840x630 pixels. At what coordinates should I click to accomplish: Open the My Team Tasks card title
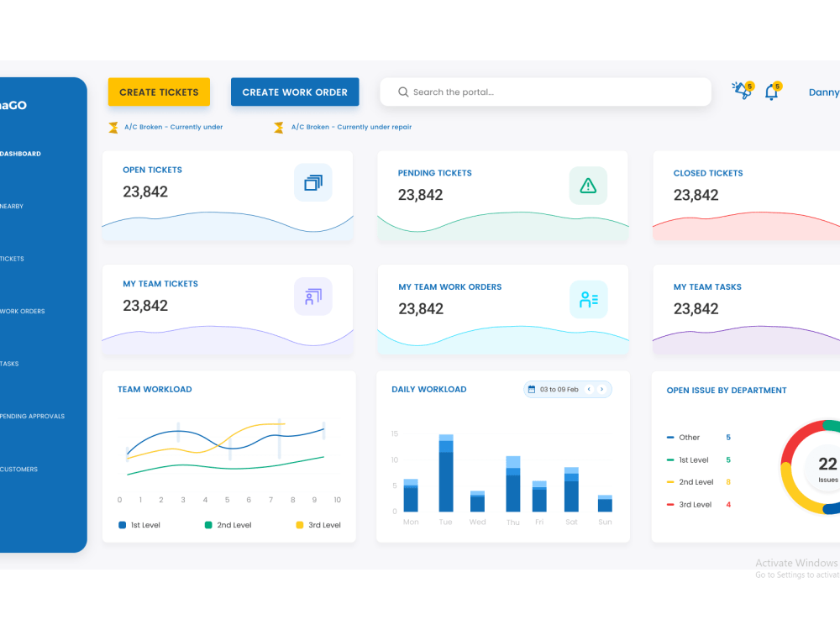tap(707, 287)
